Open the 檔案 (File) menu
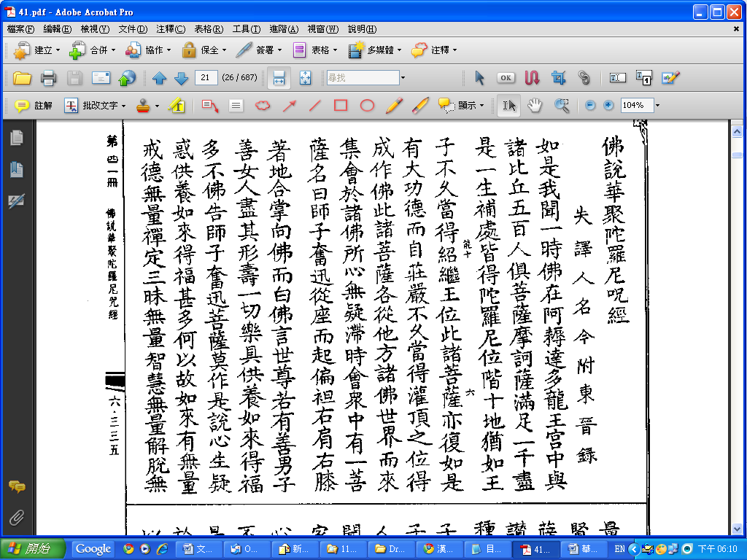 tap(20, 29)
